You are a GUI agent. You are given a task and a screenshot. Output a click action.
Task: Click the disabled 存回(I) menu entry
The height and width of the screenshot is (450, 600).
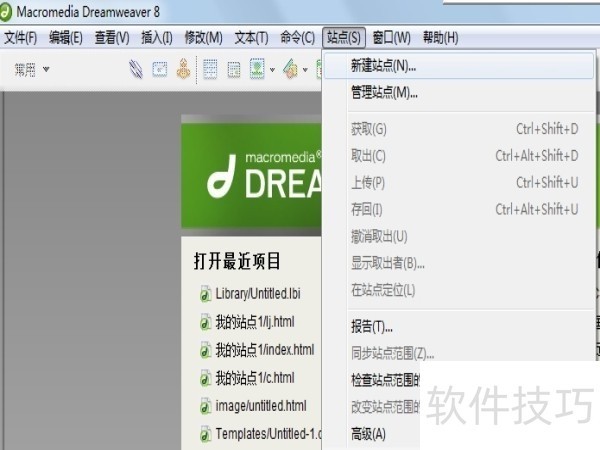click(459, 210)
